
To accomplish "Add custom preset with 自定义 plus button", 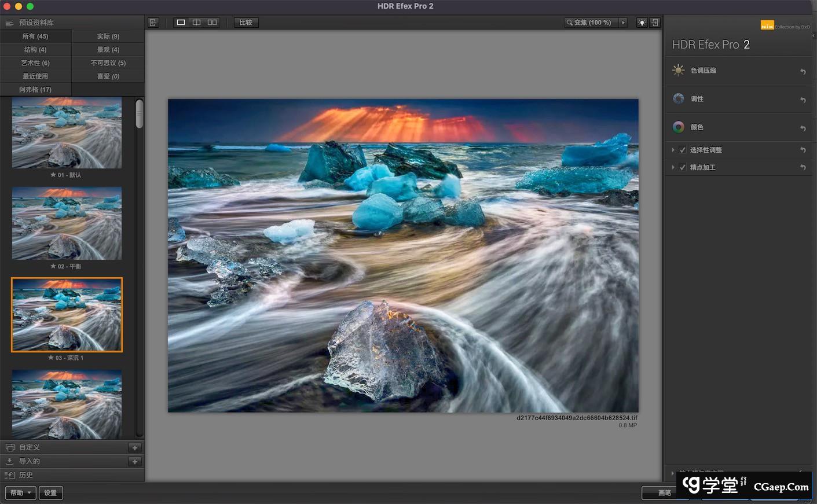I will click(134, 448).
